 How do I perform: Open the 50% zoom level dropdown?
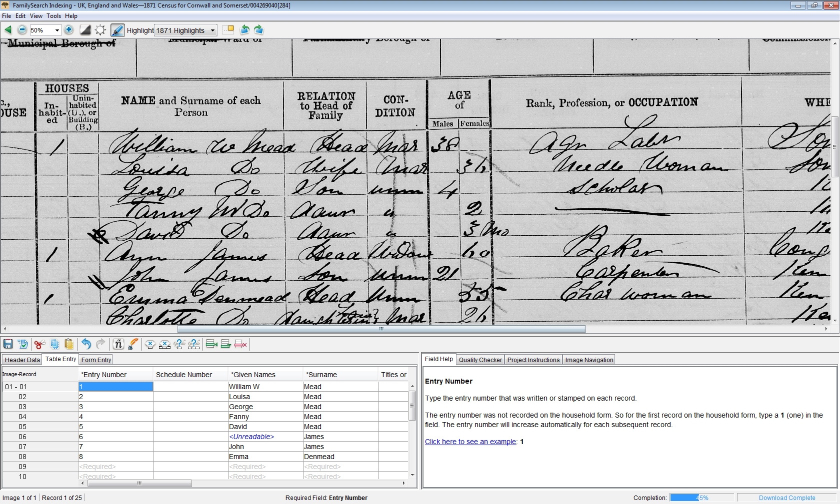(x=57, y=30)
